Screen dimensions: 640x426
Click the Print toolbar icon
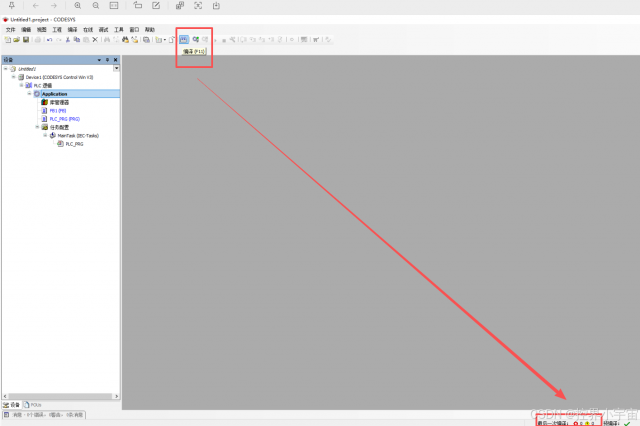(x=38, y=40)
